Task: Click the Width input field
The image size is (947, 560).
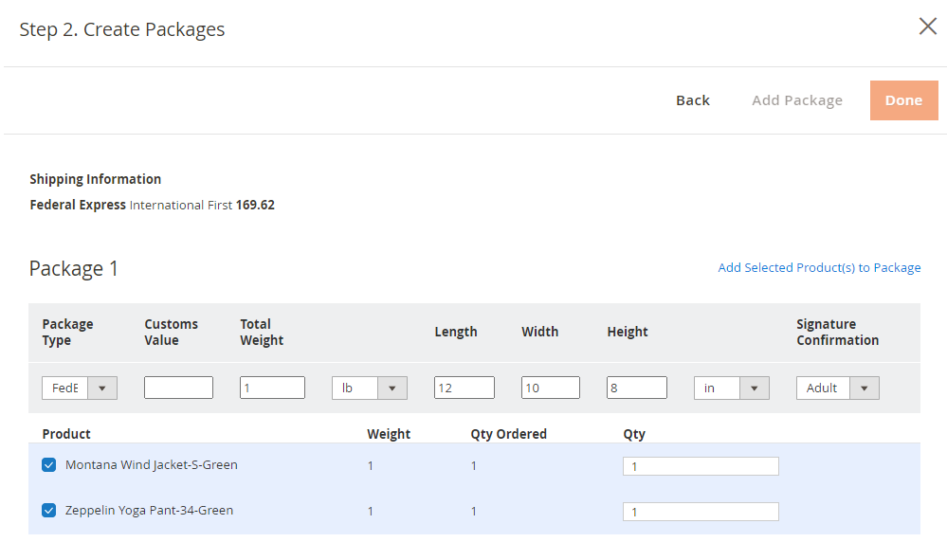Action: point(550,388)
